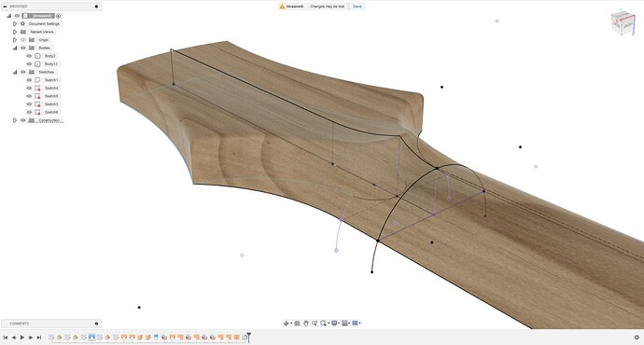Viewport: 644px width, 345px height.
Task: Jump to the beginning of the timeline
Action: click(6, 338)
